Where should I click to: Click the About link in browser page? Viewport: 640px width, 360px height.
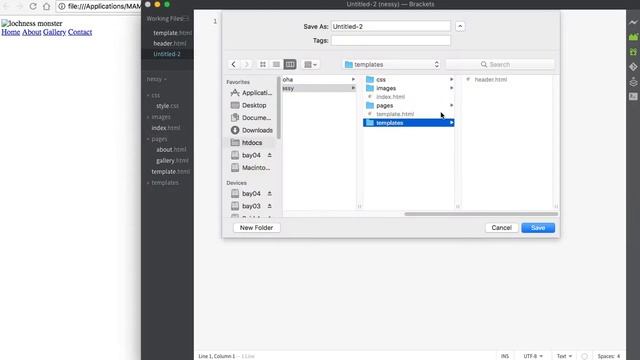pos(32,32)
